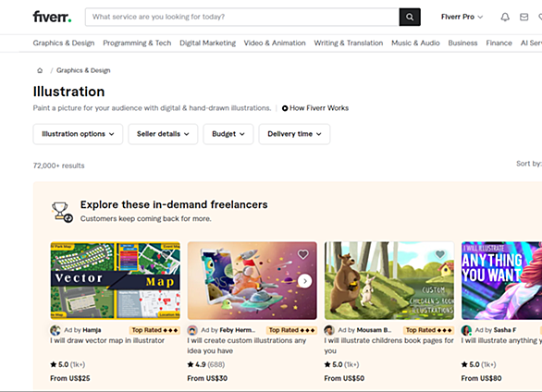Click the 'From US$25' price

69,378
